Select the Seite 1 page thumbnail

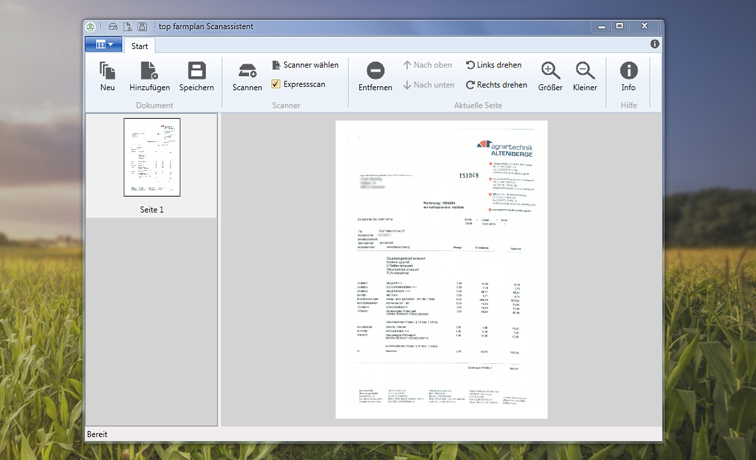[x=152, y=158]
